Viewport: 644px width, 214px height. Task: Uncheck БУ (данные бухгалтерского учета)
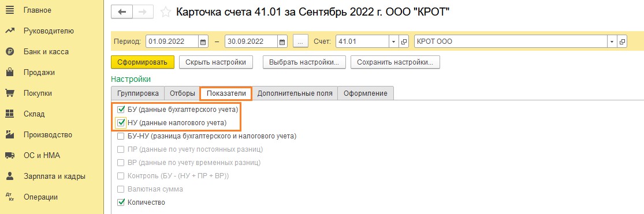(x=121, y=110)
